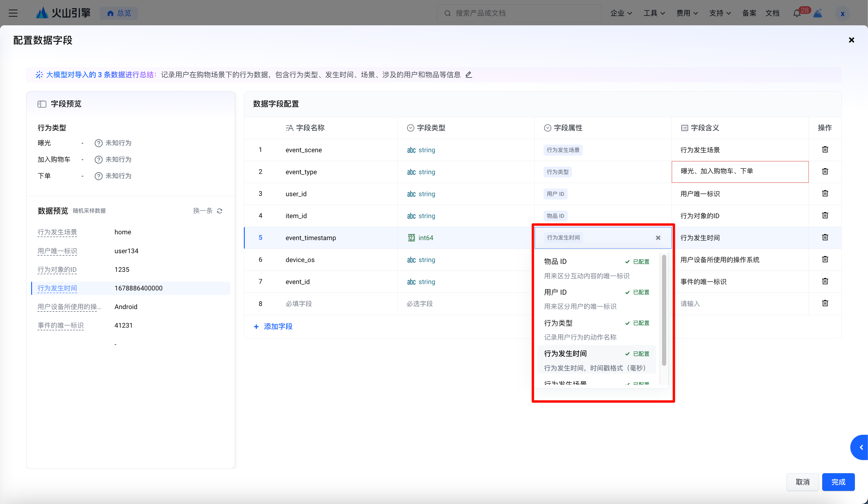Click the attribute dropdown list scrollbar
The image size is (868, 504).
click(x=664, y=310)
